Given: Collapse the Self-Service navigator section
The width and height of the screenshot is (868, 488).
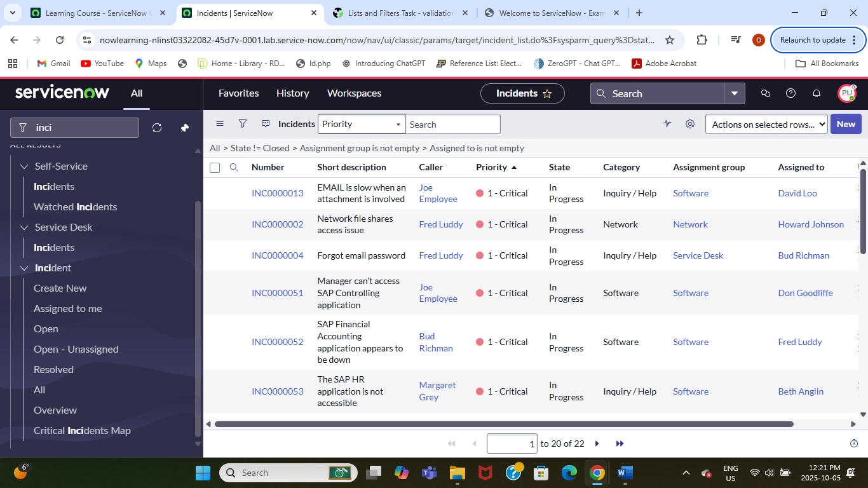Looking at the screenshot, I should click(24, 166).
